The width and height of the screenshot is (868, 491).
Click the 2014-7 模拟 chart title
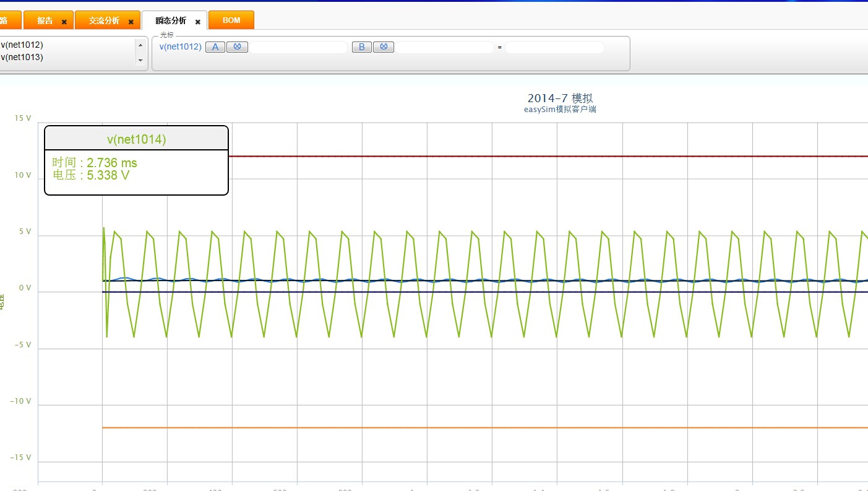point(560,98)
